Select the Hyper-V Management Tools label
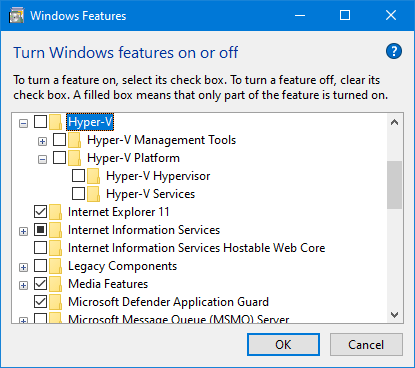 coord(162,140)
